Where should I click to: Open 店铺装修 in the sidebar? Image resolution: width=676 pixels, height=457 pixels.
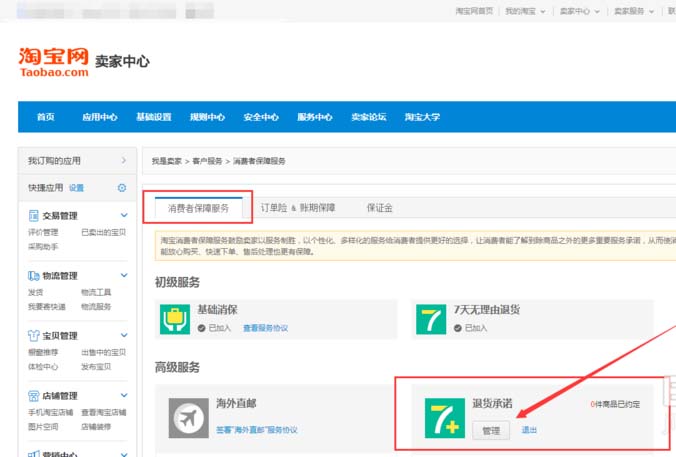[96, 426]
